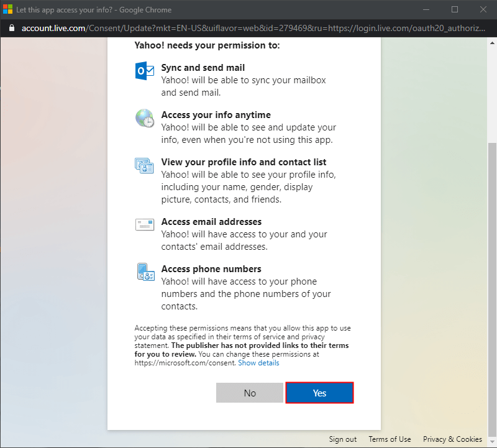Click No to deny permissions
Screen dimensions: 497x448
[250, 393]
